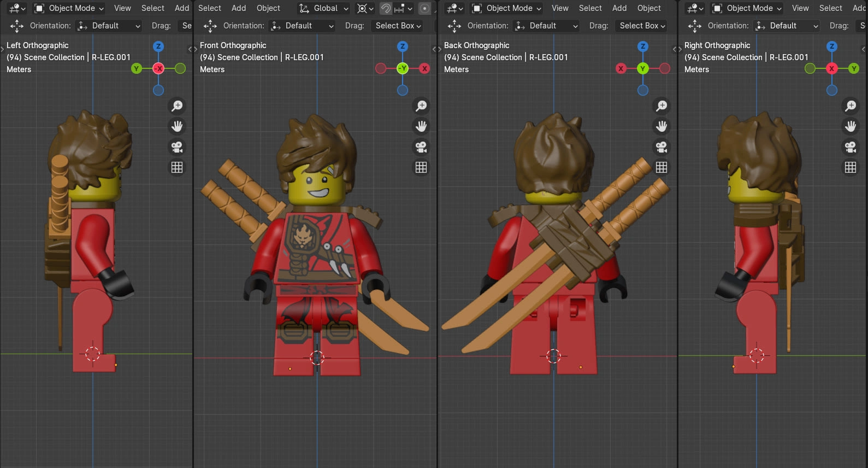Open Orientation Default dropdown in Front Orthographic viewport

click(303, 26)
